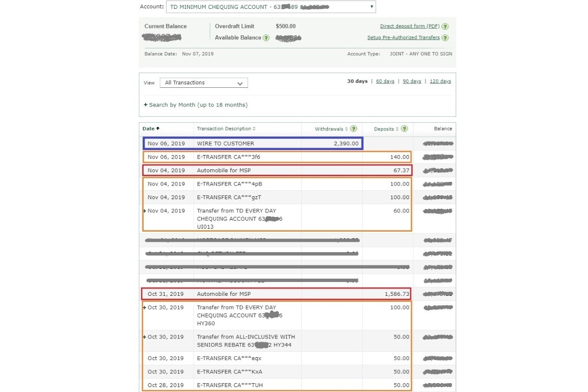Image resolution: width=588 pixels, height=392 pixels.
Task: Open the Direct deposit form (PDF) link
Action: [x=410, y=26]
